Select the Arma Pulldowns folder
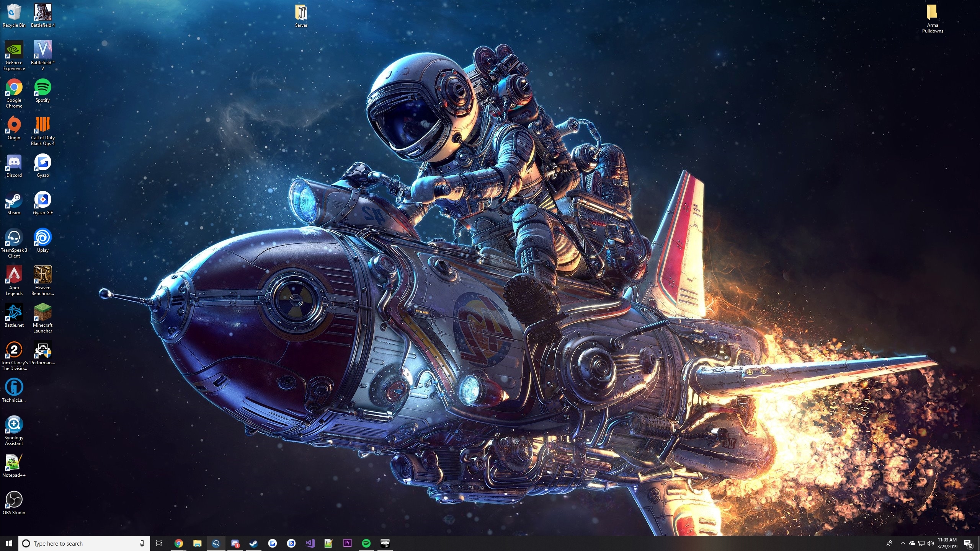The image size is (980, 551). click(x=933, y=18)
